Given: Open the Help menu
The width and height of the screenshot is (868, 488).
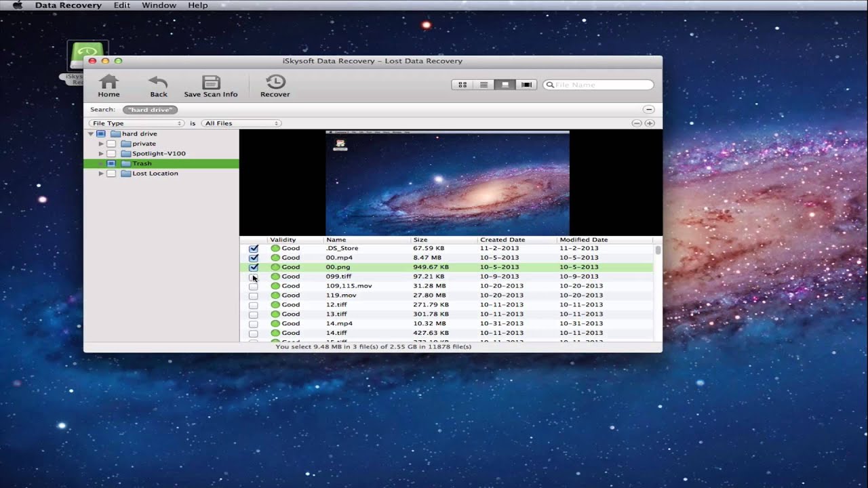Looking at the screenshot, I should (198, 5).
